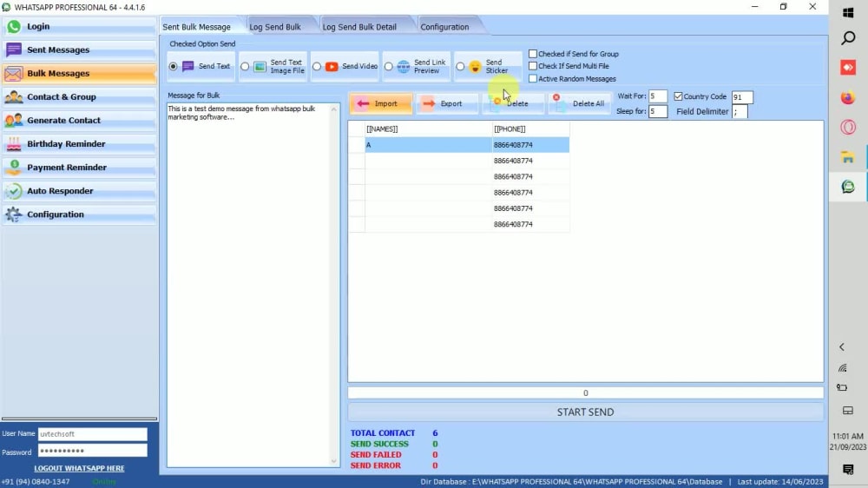868x488 pixels.
Task: Click the Password field
Action: pyautogui.click(x=93, y=451)
